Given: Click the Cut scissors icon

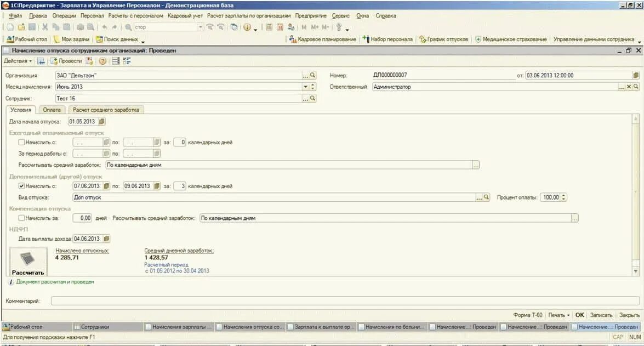Looking at the screenshot, I should coord(45,27).
